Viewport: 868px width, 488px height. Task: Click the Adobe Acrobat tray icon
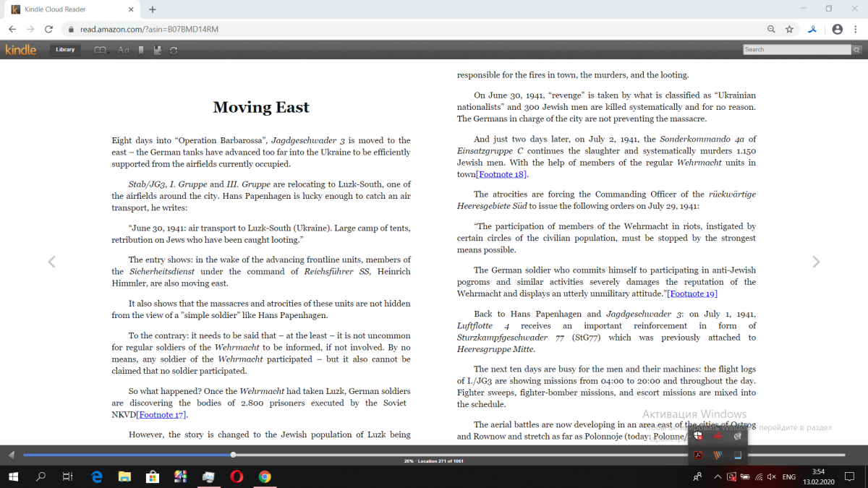699,455
